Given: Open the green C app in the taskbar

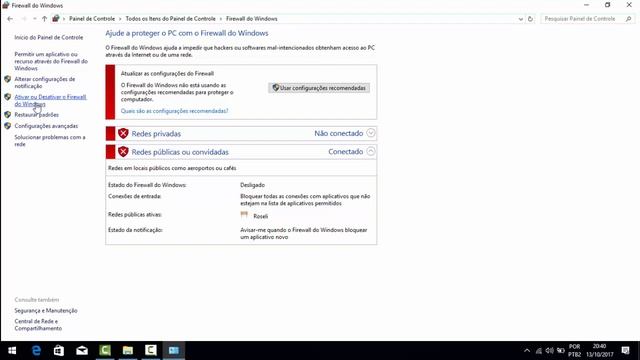Looking at the screenshot, I should [x=105, y=351].
